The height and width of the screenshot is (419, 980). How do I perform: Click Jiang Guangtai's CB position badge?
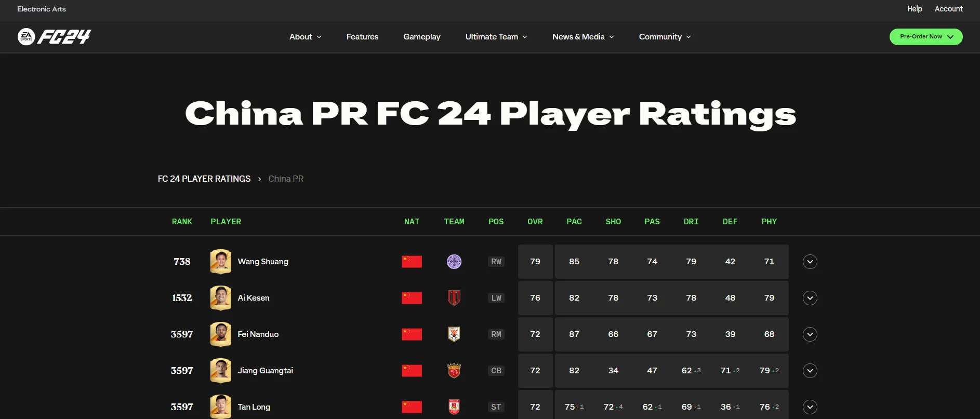click(496, 371)
